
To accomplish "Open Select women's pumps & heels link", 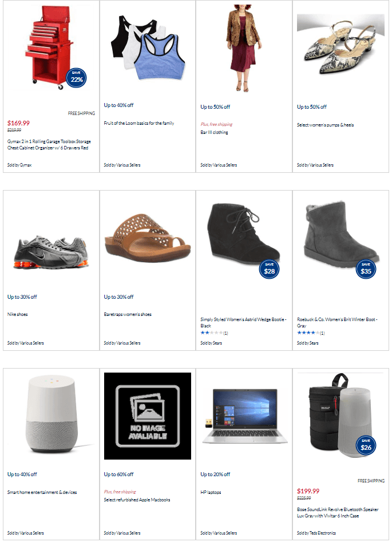I will pyautogui.click(x=325, y=125).
